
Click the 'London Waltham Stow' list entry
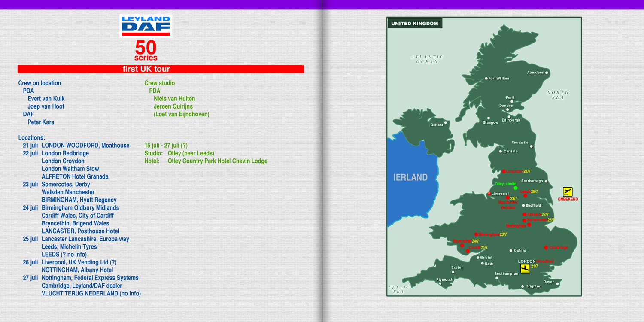70,169
